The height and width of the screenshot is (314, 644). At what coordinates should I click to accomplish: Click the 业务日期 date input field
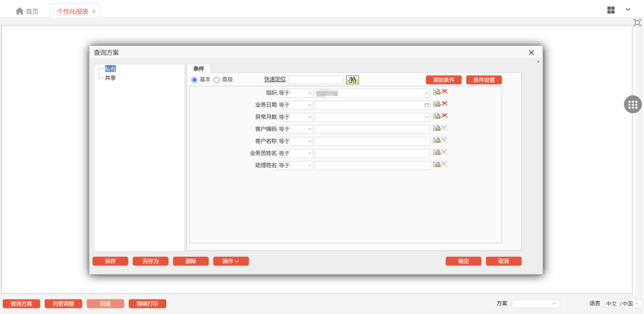point(373,105)
